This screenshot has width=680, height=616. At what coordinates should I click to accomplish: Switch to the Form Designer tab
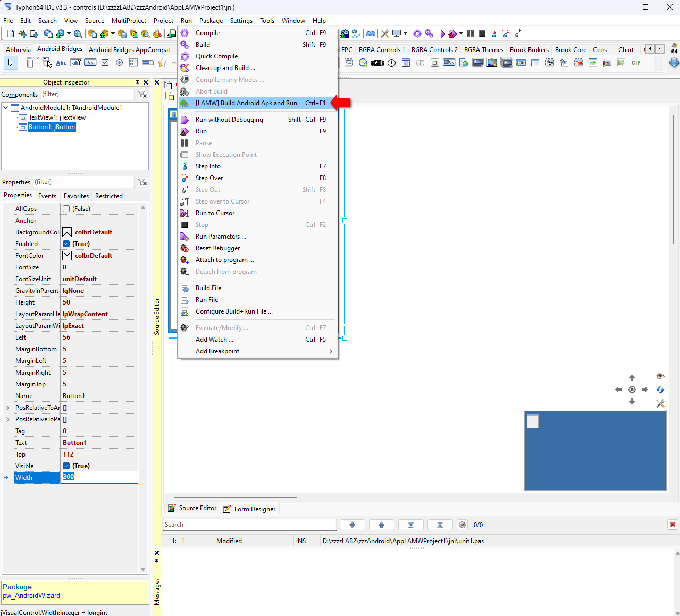click(x=249, y=509)
